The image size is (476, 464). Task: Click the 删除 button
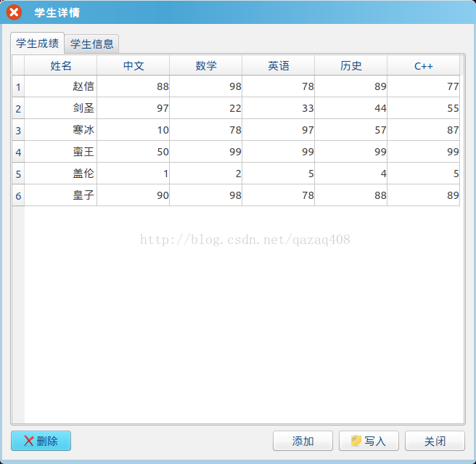(x=41, y=441)
